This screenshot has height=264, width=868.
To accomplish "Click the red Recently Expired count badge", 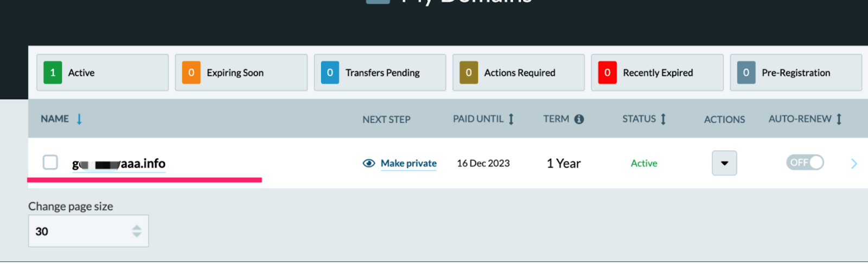I will coord(607,73).
